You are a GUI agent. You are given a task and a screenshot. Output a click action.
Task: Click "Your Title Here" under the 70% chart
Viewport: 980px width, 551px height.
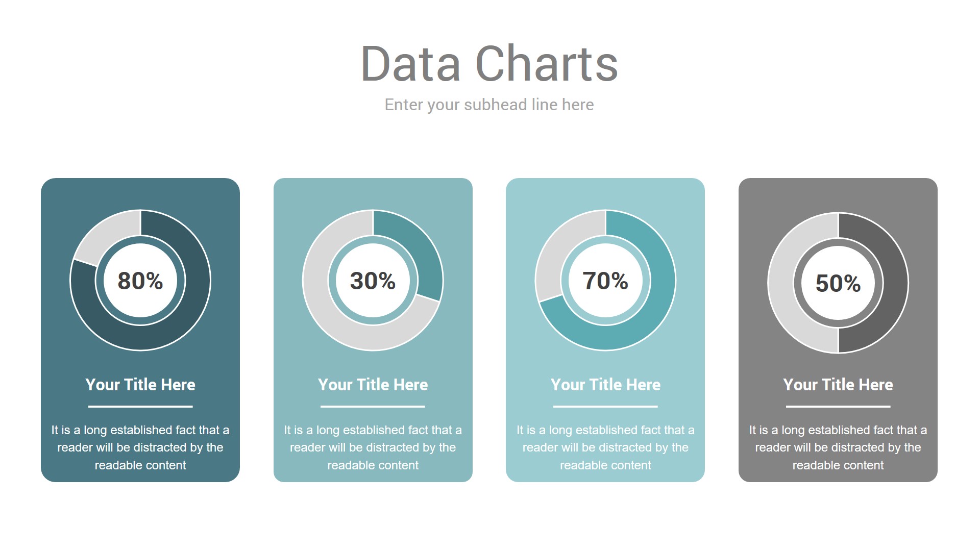(605, 385)
